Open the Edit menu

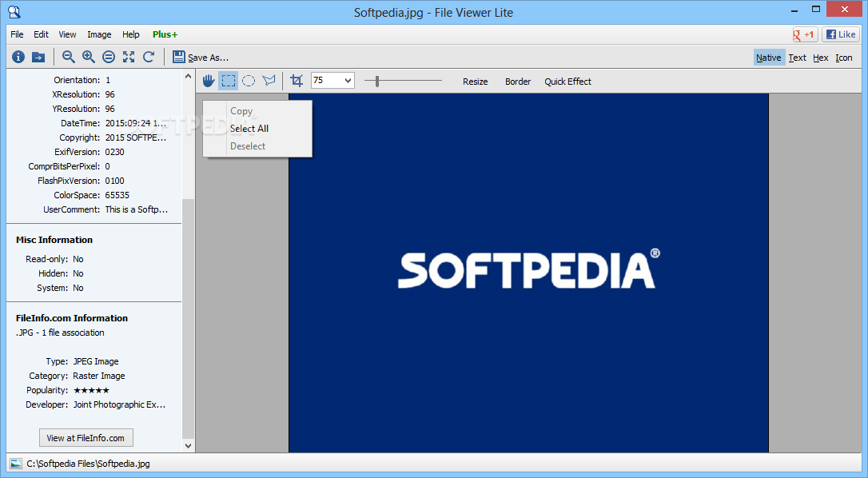(x=41, y=34)
